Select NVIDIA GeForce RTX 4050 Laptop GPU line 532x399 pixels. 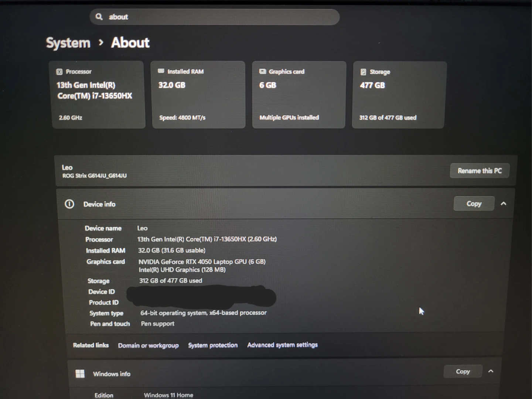(202, 262)
